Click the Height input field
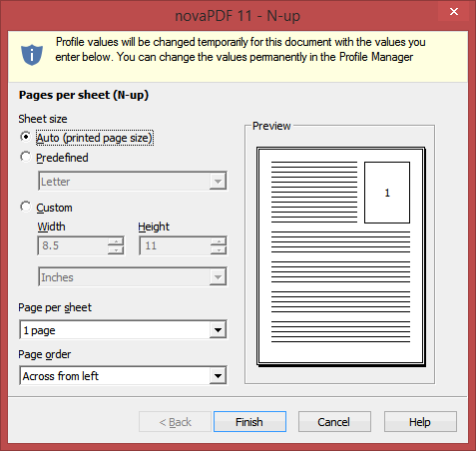The height and width of the screenshot is (451, 476). pos(175,245)
